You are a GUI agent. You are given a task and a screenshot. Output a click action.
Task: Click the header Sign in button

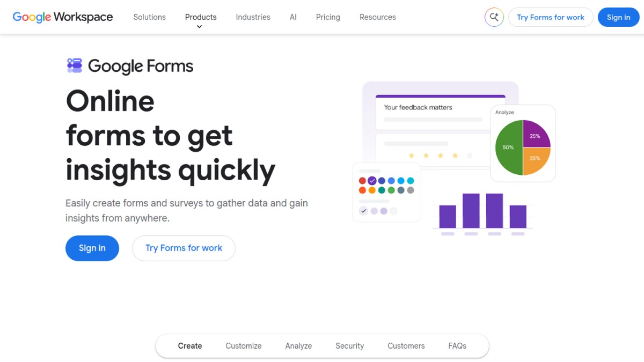click(619, 17)
